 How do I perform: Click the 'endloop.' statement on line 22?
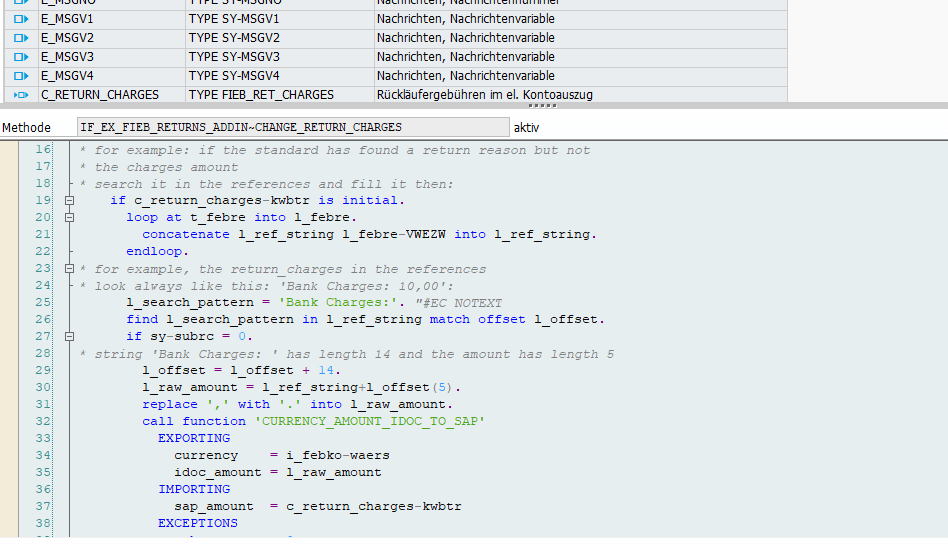[157, 252]
